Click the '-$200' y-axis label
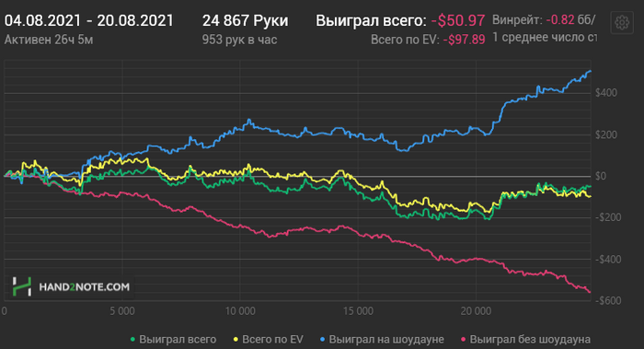644x349 pixels. (608, 217)
